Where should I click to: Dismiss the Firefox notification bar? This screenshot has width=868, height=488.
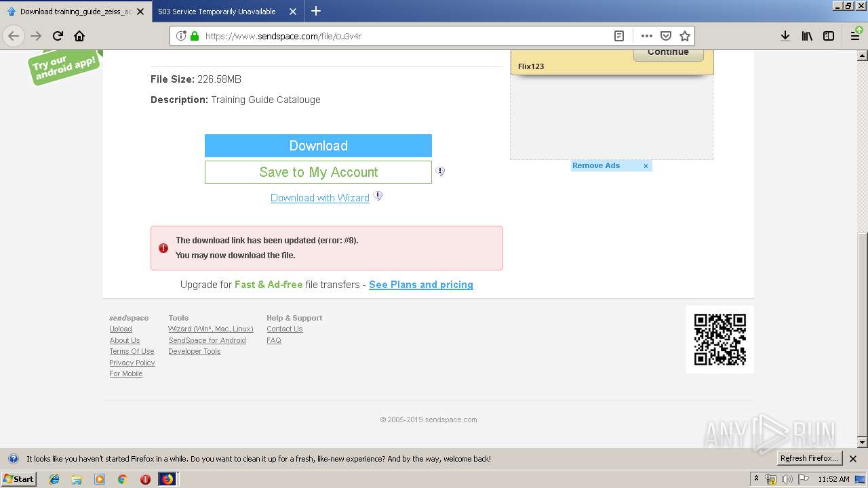[x=853, y=459]
